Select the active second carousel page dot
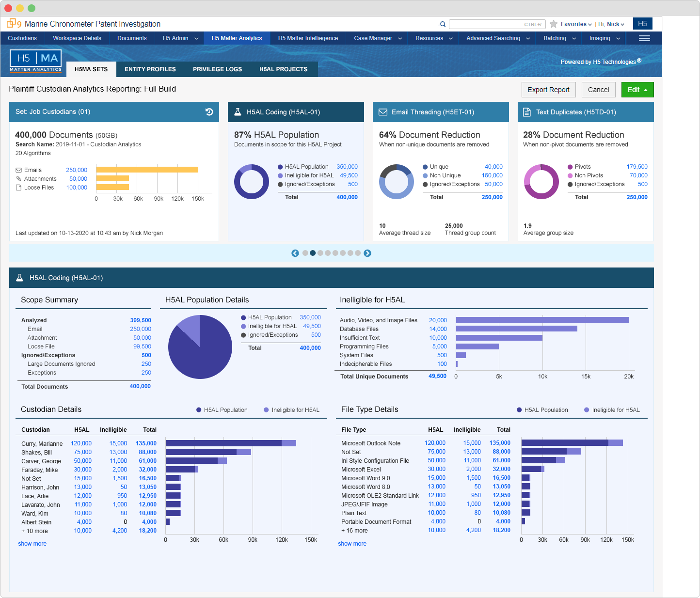This screenshot has height=598, width=700. pos(313,253)
